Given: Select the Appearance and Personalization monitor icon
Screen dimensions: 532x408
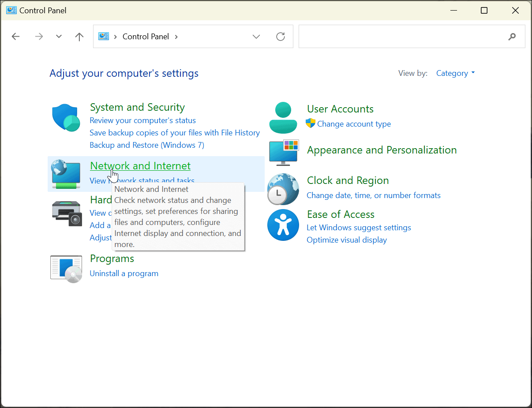Looking at the screenshot, I should [283, 153].
